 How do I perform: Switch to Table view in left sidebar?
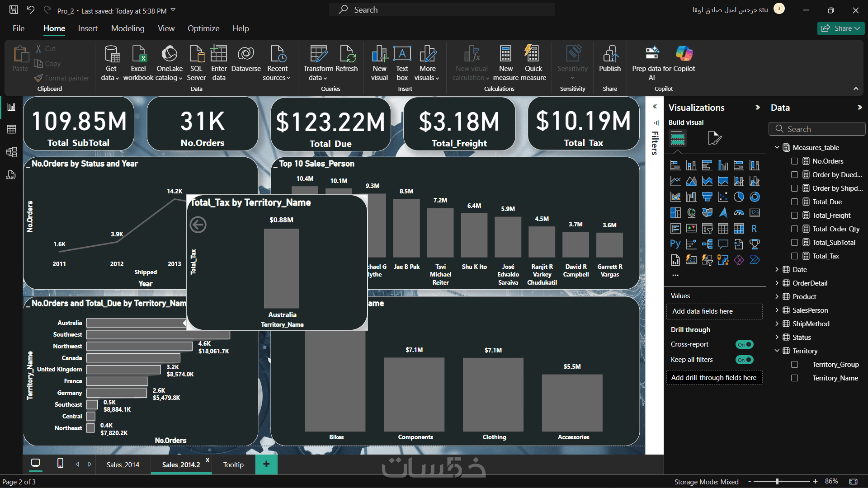[11, 129]
